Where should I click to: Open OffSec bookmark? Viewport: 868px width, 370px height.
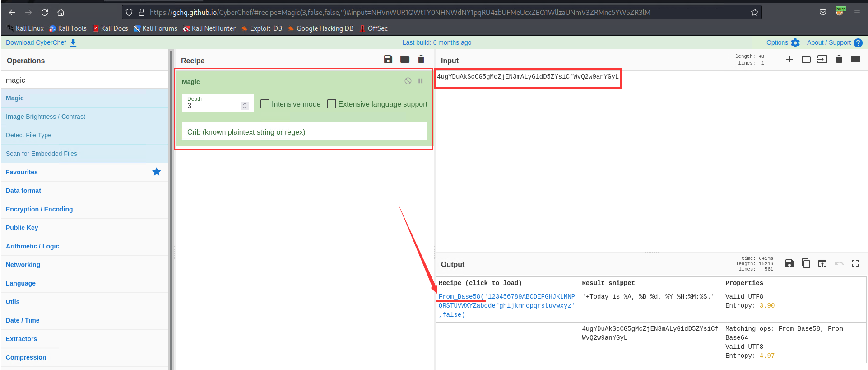click(374, 28)
